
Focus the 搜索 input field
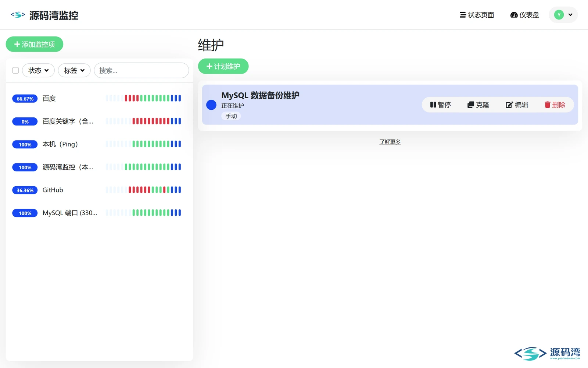141,70
